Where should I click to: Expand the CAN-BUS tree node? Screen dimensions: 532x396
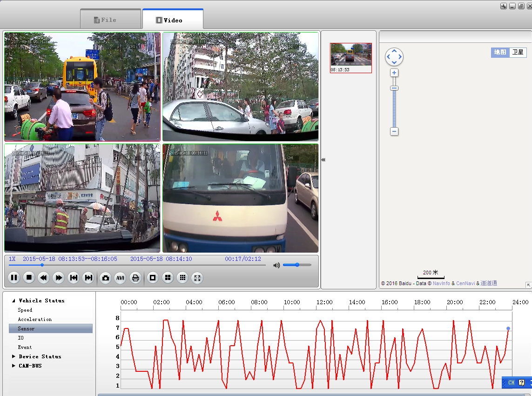[x=13, y=366]
